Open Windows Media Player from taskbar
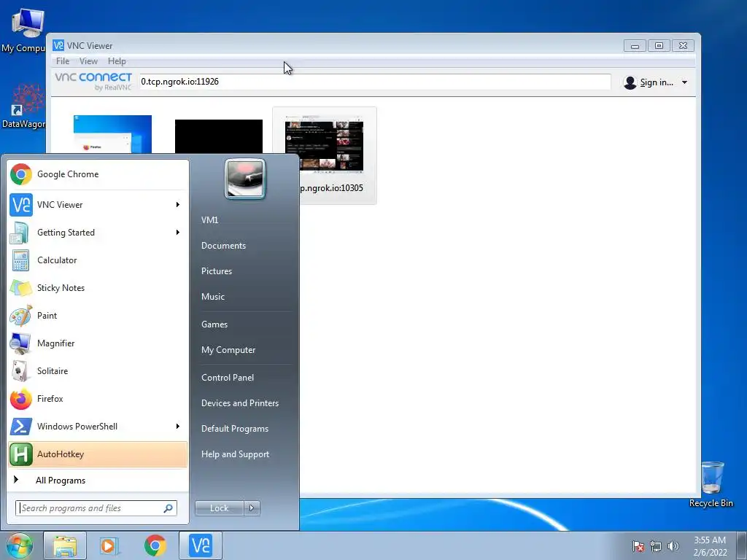 (x=109, y=545)
